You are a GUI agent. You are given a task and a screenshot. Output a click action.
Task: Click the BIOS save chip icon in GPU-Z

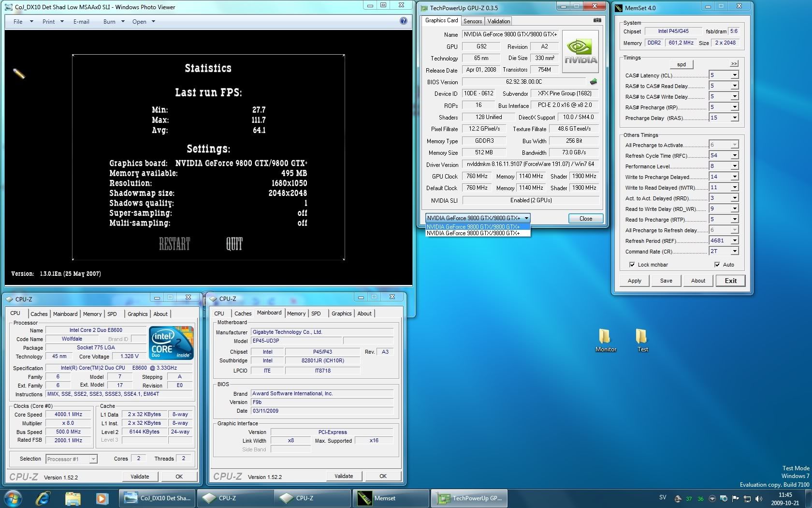click(x=594, y=82)
